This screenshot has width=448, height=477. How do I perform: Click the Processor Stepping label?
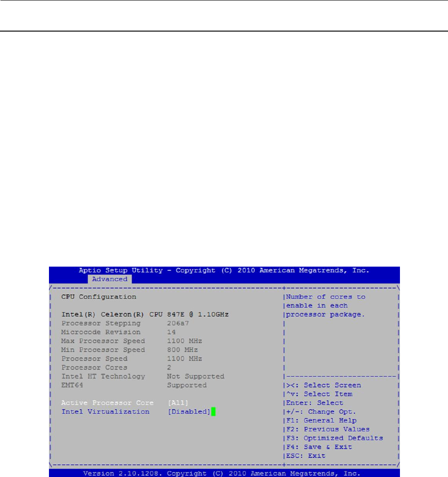(101, 323)
